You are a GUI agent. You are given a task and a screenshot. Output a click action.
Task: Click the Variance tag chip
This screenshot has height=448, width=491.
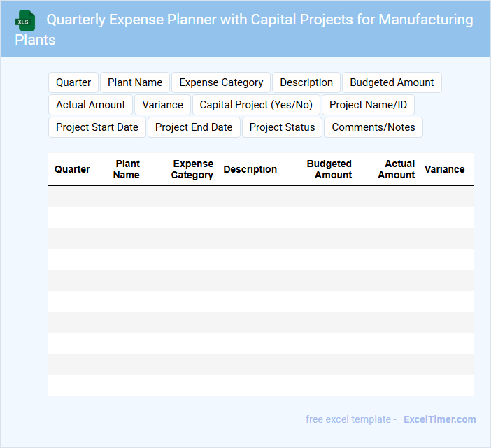[x=162, y=105]
